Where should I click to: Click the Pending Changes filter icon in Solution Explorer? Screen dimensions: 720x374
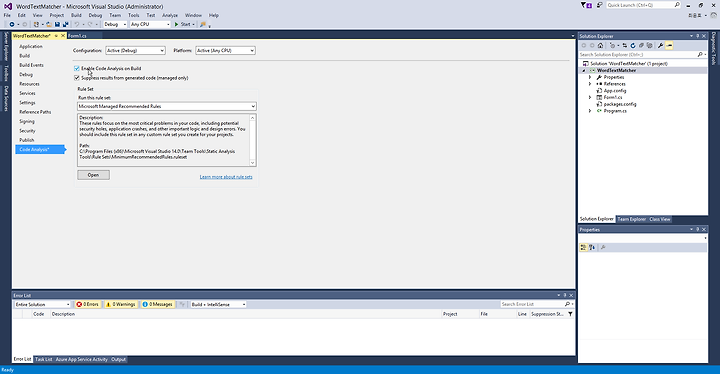(612, 45)
